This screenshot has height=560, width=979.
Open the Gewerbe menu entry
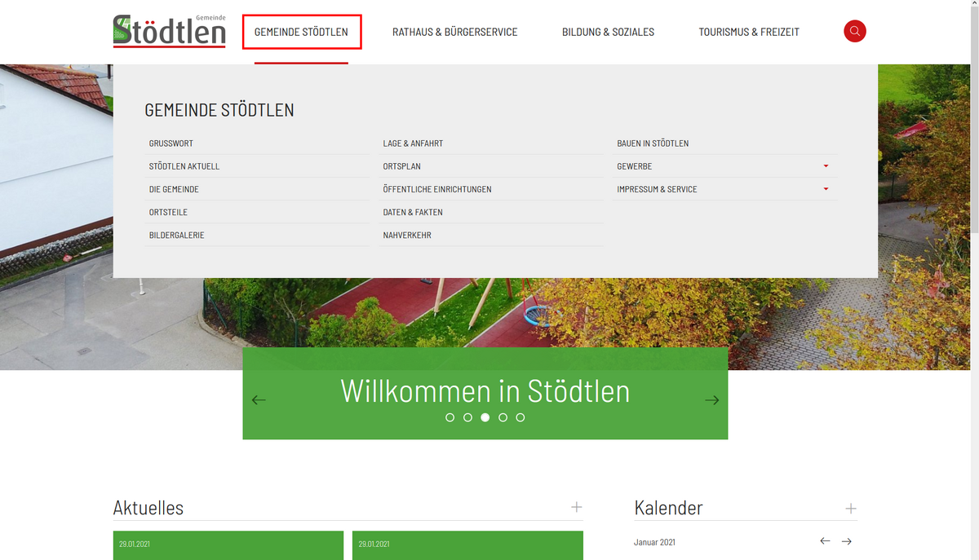[x=634, y=166]
